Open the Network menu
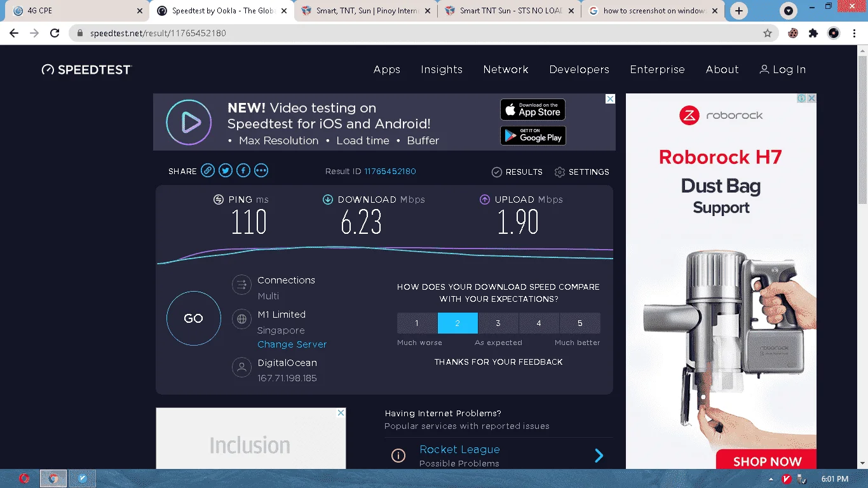 point(506,69)
